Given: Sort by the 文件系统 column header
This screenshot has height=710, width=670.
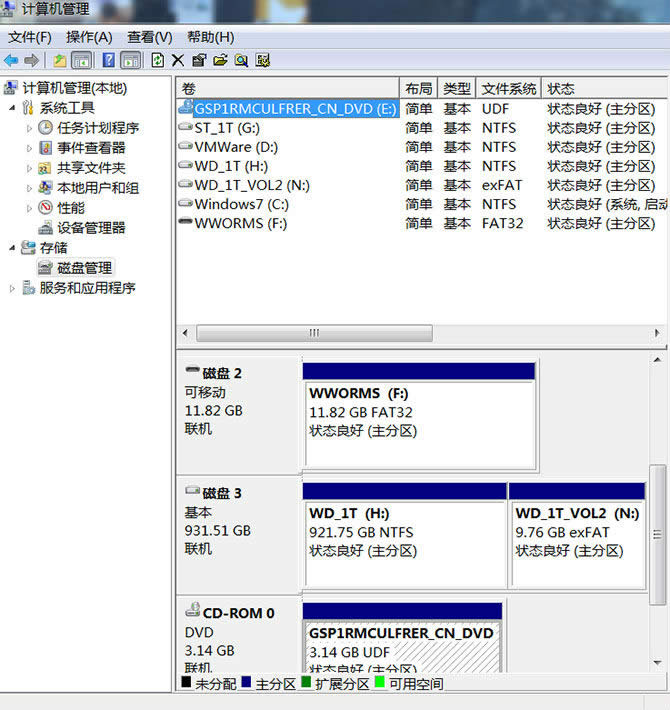Looking at the screenshot, I should click(508, 88).
